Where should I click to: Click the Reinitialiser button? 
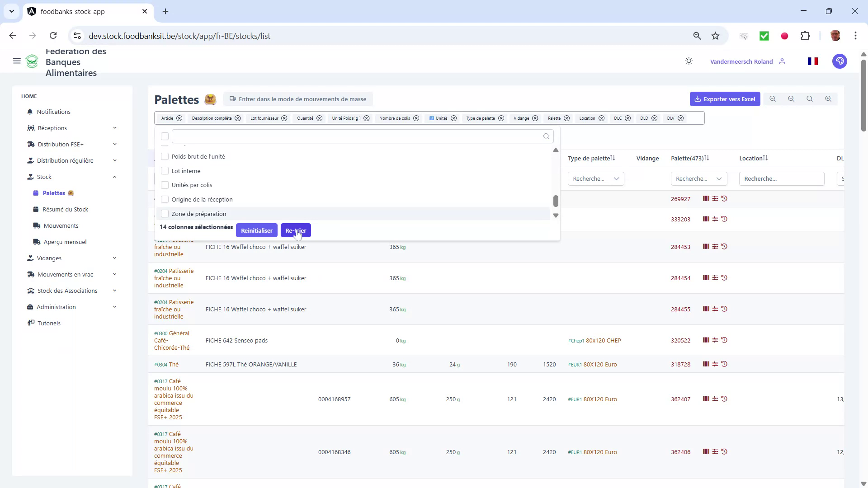256,230
